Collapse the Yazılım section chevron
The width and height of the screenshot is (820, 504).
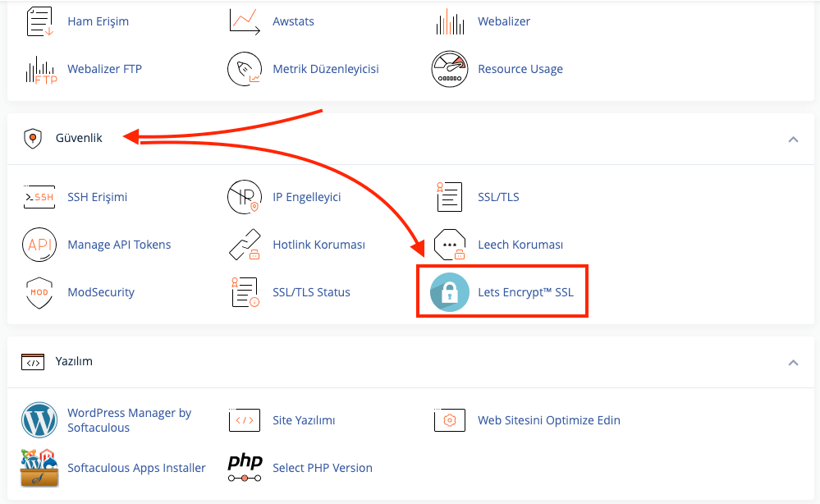coord(793,362)
